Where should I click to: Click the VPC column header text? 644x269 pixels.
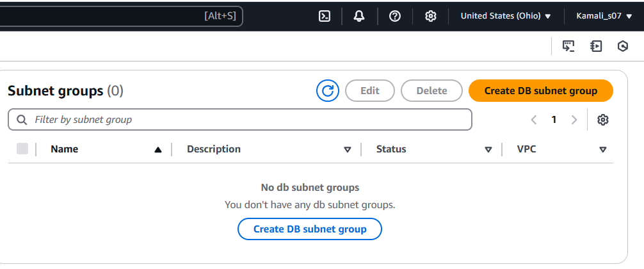(527, 149)
